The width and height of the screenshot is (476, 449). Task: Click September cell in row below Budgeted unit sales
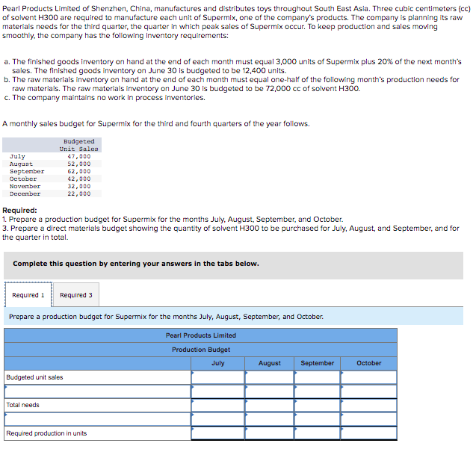pos(318,391)
